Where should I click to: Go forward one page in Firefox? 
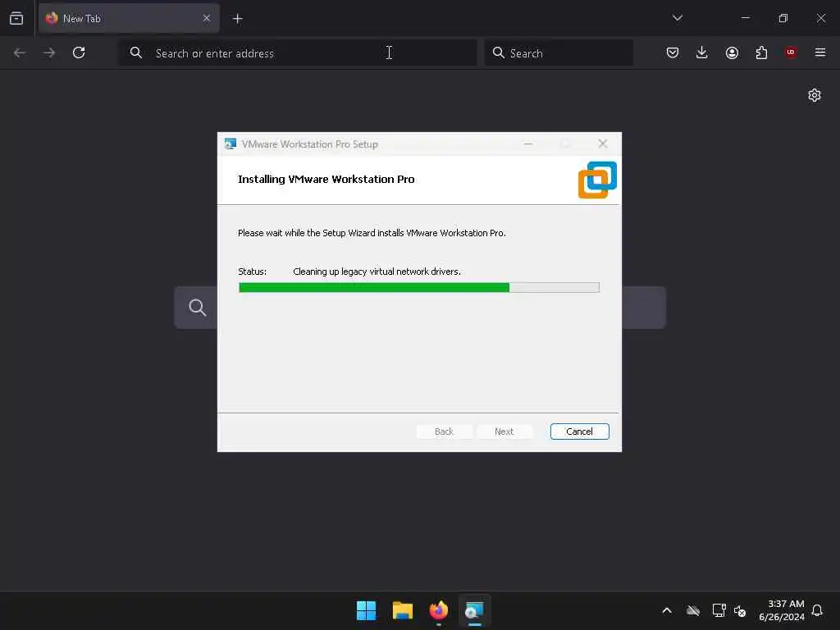[x=49, y=52]
